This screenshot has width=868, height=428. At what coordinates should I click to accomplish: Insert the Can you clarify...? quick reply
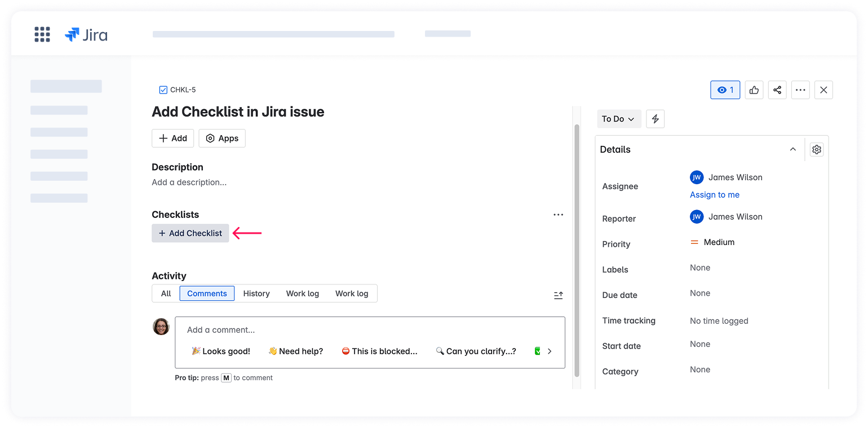coord(476,351)
